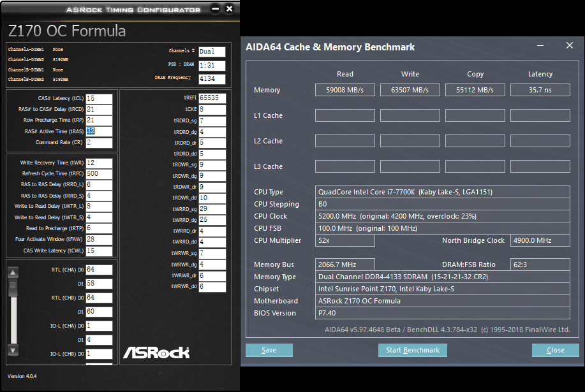The image size is (585, 392).
Task: Click the L3 Cache Latency result box
Action: pyautogui.click(x=540, y=166)
